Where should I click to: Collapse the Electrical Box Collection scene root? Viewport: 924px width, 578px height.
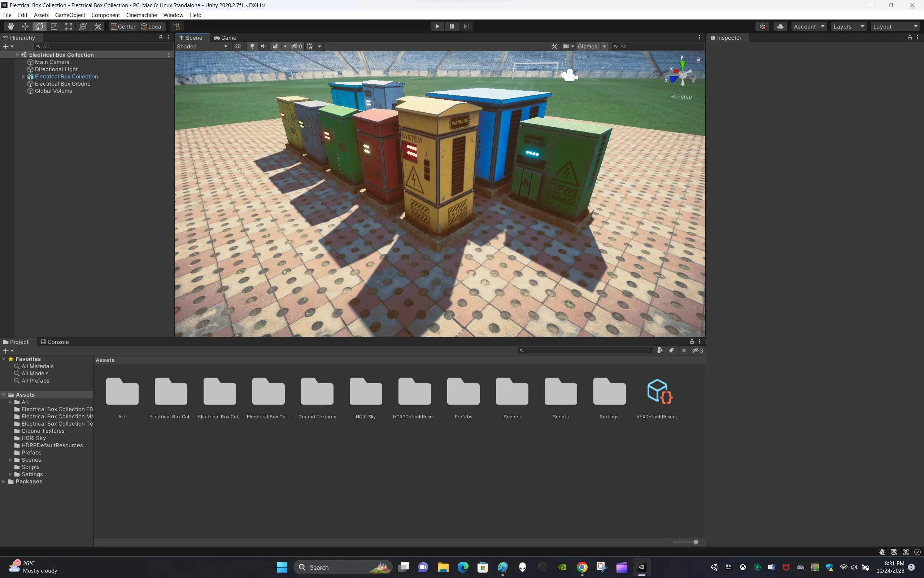point(17,55)
